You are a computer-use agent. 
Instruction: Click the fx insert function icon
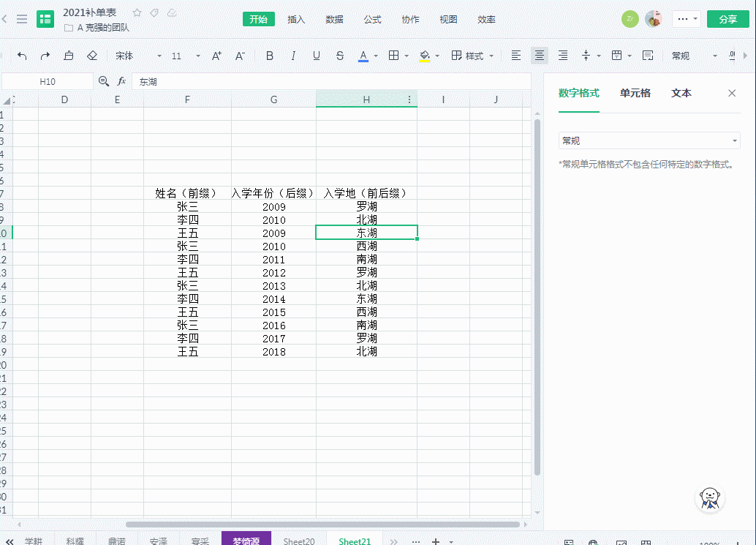pyautogui.click(x=121, y=81)
